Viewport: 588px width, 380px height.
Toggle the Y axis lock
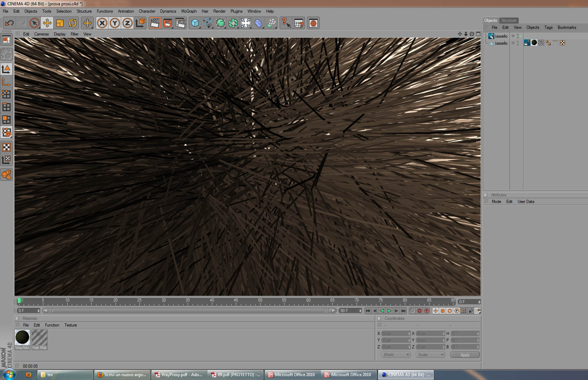point(115,23)
